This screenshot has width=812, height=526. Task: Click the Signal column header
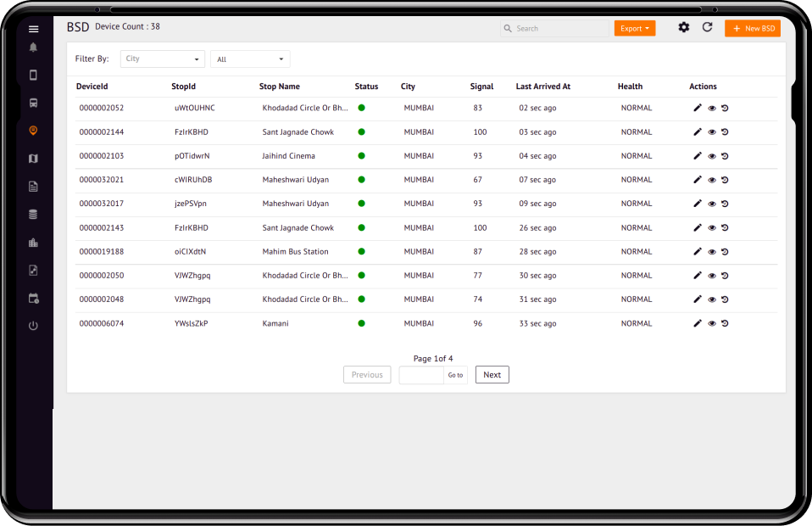481,87
